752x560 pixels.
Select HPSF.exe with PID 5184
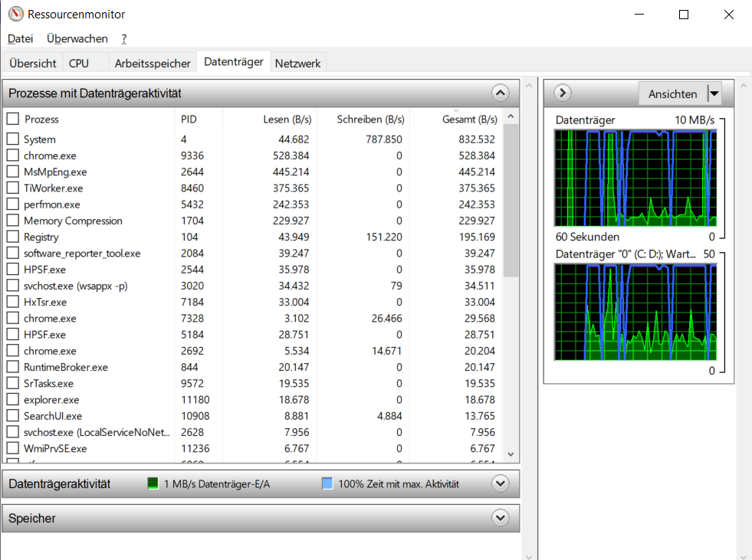click(x=44, y=335)
